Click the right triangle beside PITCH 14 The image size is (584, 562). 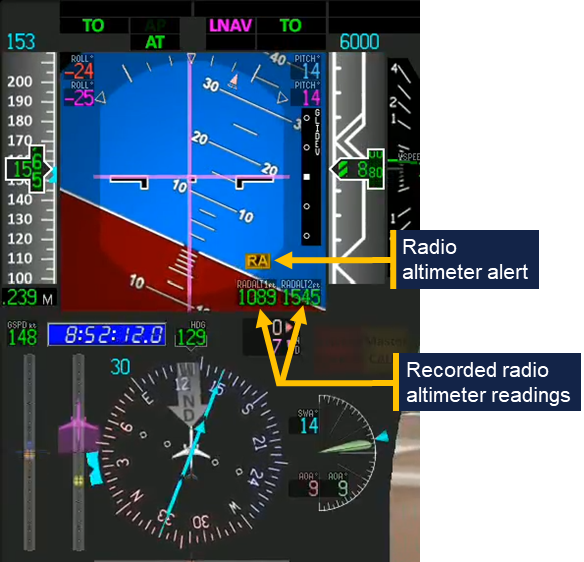tap(283, 98)
